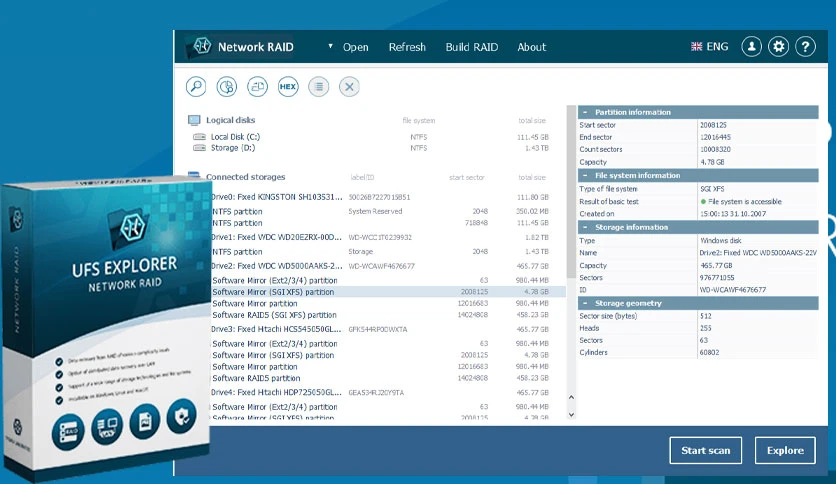
Task: Click the Explore button
Action: click(785, 450)
